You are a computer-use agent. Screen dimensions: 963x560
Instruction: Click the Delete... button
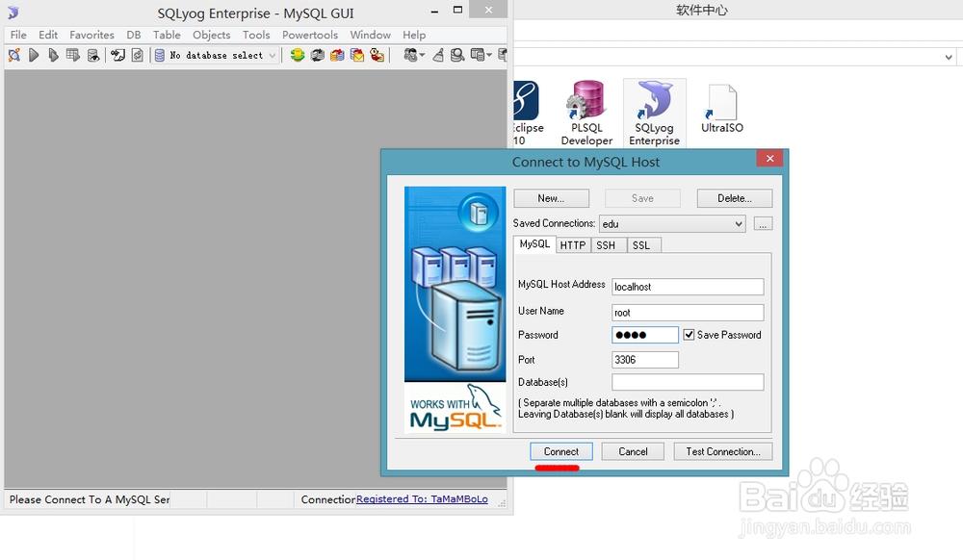[735, 198]
